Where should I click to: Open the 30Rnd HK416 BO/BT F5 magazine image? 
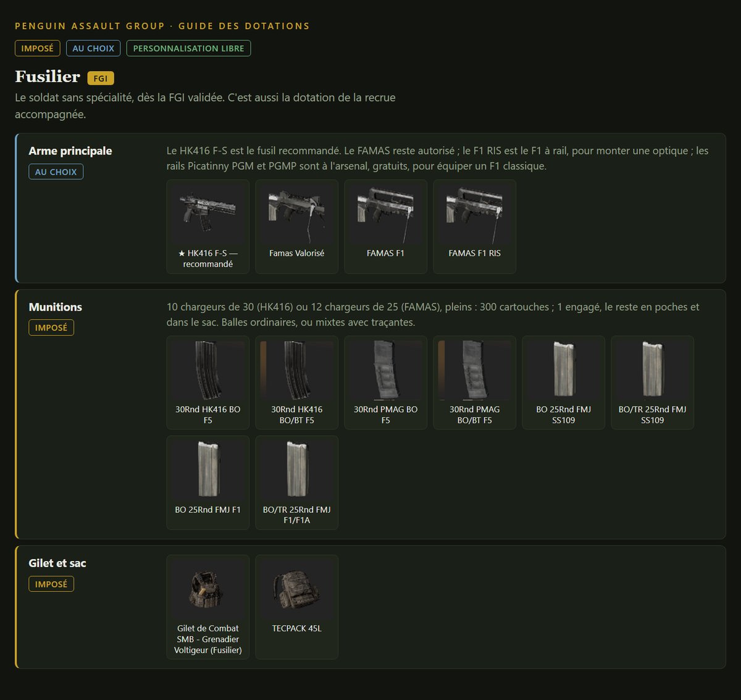tap(297, 370)
